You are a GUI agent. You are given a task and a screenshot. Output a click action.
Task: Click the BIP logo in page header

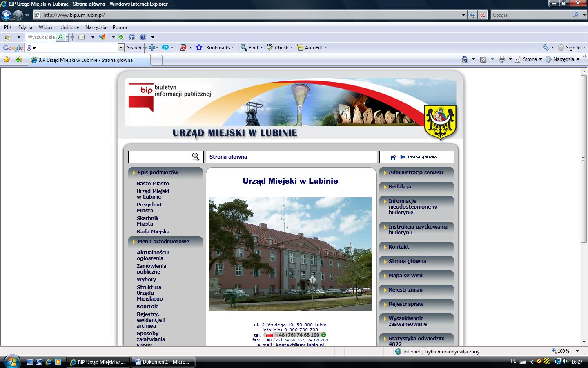pyautogui.click(x=141, y=97)
